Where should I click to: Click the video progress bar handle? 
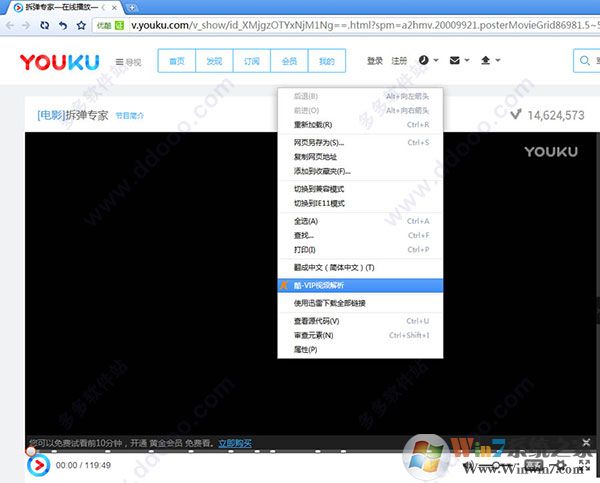pos(31,451)
